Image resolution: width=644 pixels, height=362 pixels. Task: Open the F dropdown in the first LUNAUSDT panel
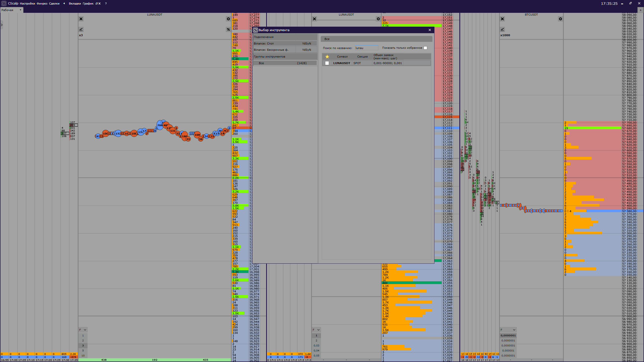point(83,330)
